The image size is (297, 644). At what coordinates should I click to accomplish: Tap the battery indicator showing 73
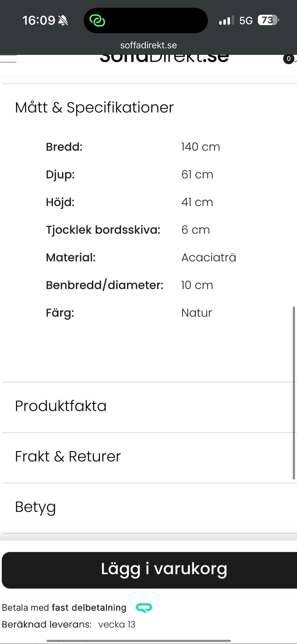click(268, 20)
